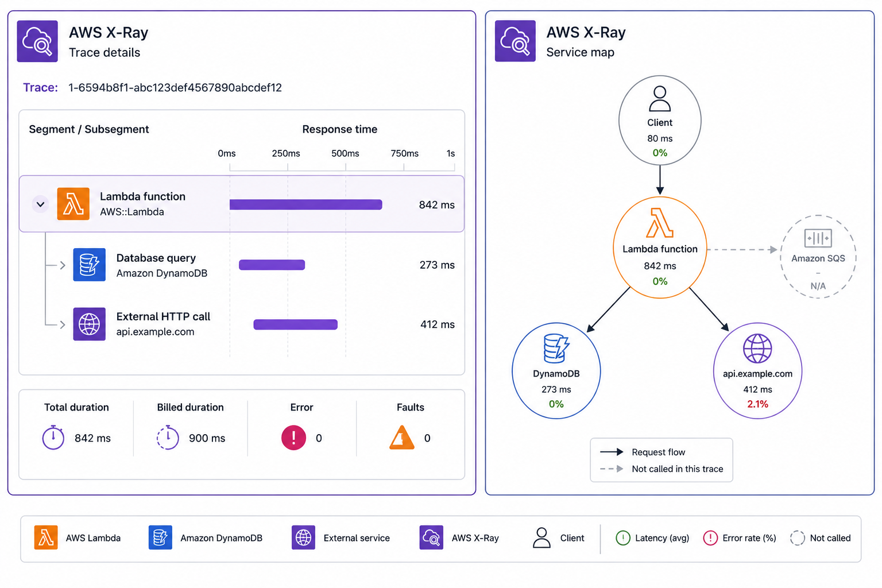Image resolution: width=882 pixels, height=588 pixels.
Task: Click the green Latency (avg) legend icon
Action: point(623,538)
